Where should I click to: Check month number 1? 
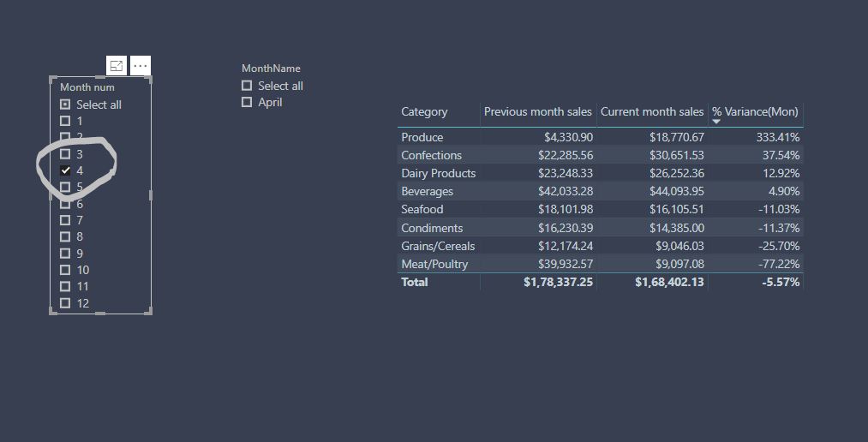(65, 121)
